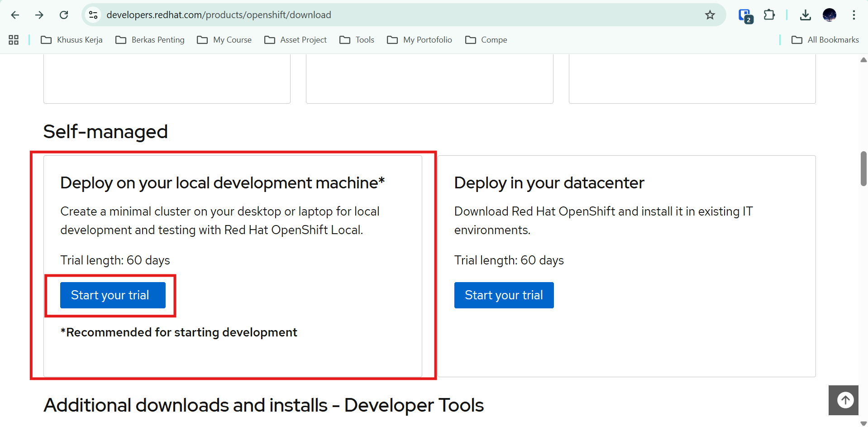Viewport: 868px width, 427px height.
Task: Bookmark this page with the star icon
Action: [710, 15]
